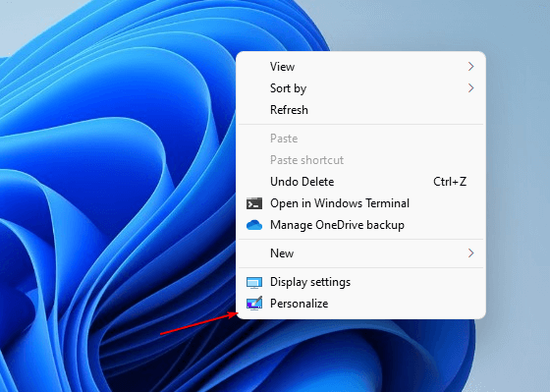Click the Ctrl+Z shortcut text

click(450, 182)
